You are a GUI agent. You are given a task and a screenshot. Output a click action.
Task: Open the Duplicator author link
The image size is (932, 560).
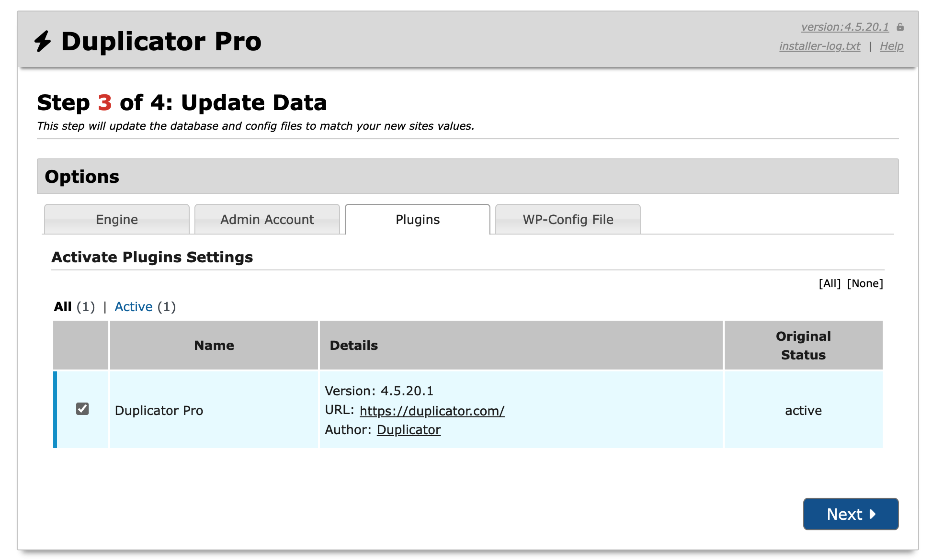409,430
